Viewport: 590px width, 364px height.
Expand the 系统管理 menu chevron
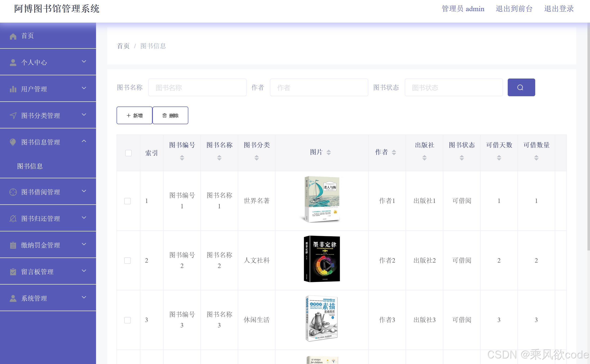tap(84, 297)
